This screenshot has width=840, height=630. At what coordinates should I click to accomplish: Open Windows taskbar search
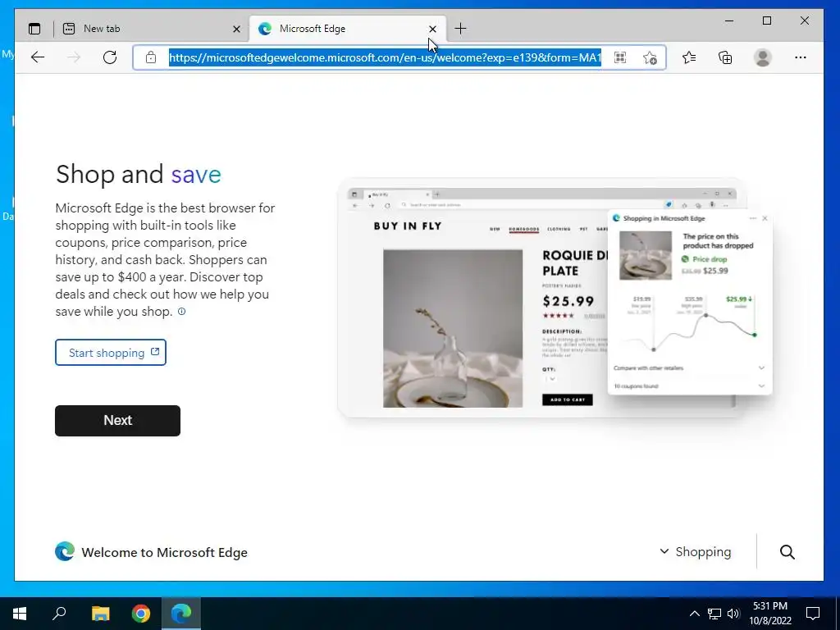pyautogui.click(x=59, y=614)
